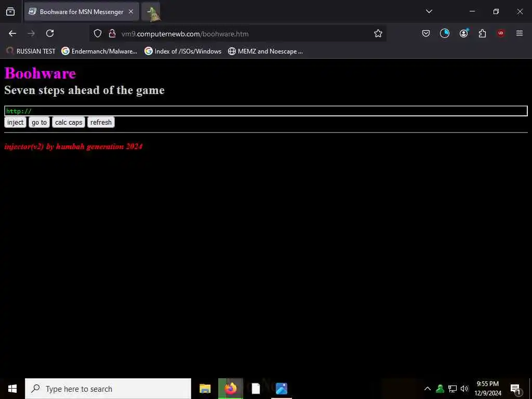532x399 pixels.
Task: Open Firefox application hamburger menu
Action: (x=520, y=33)
